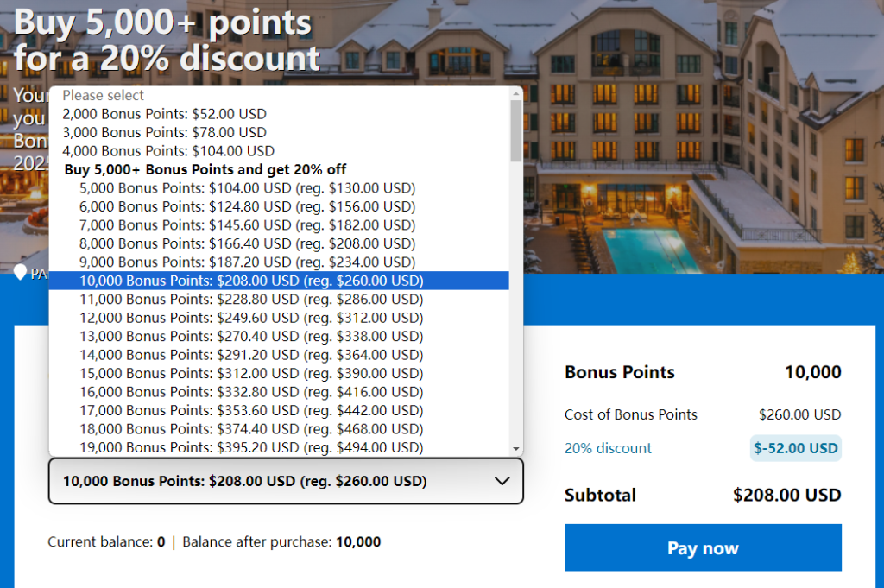Select 19,000 Bonus Points option

pyautogui.click(x=251, y=447)
